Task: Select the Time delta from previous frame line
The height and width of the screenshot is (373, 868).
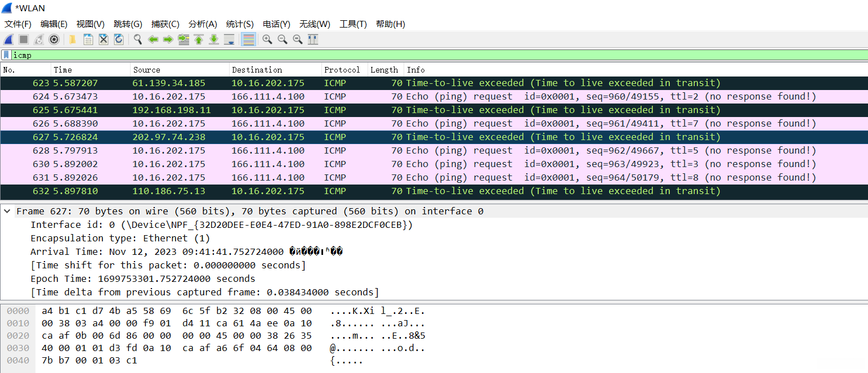Action: coord(205,293)
